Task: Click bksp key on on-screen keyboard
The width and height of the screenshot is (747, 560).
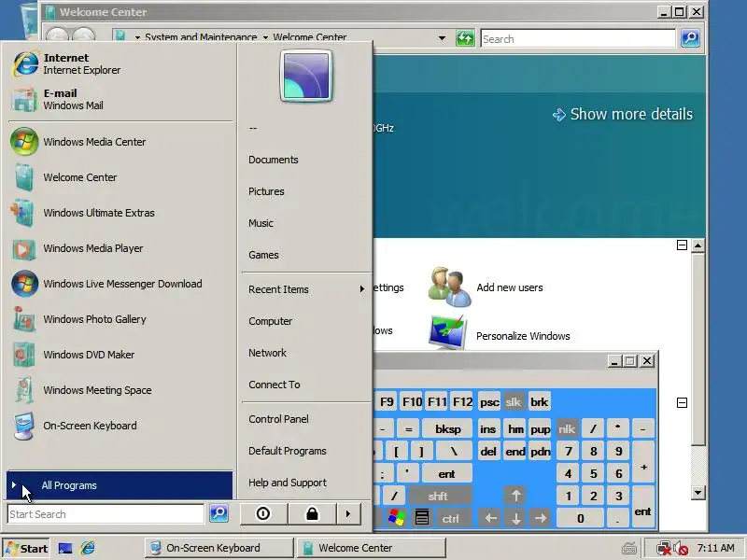Action: [x=448, y=429]
